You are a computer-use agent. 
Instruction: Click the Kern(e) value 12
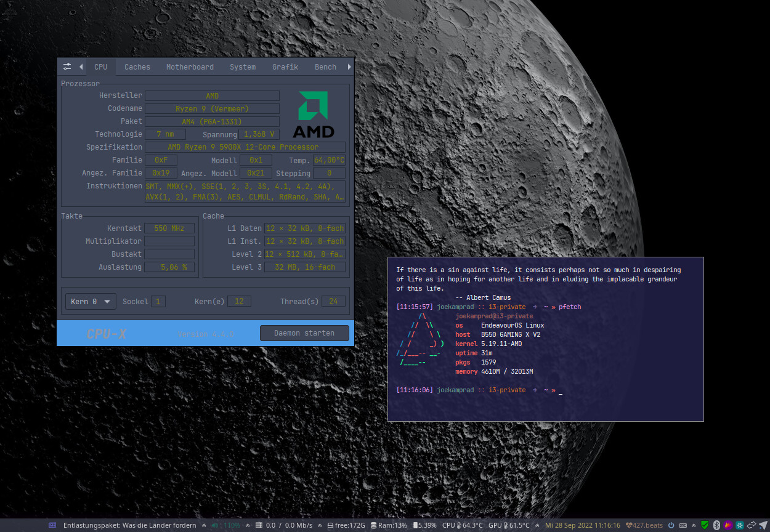coord(239,301)
